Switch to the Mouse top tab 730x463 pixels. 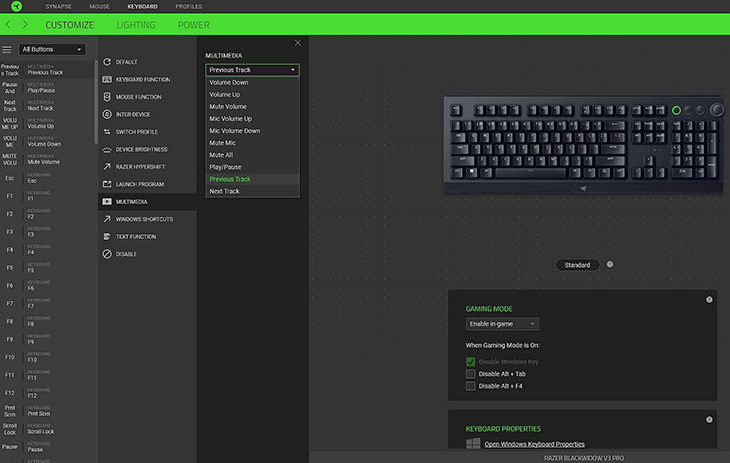[x=100, y=7]
